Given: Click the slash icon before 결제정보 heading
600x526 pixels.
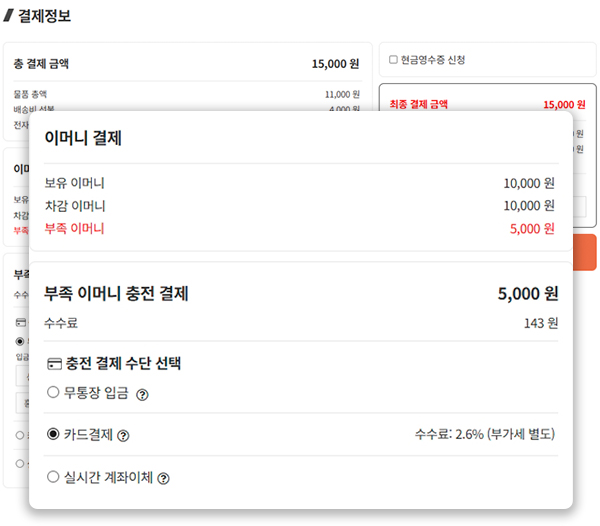Looking at the screenshot, I should pos(9,16).
